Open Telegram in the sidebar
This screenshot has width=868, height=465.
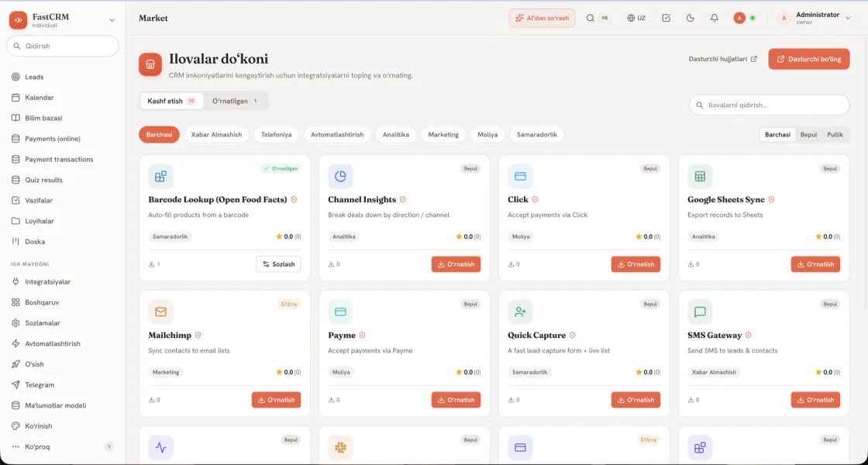click(x=63, y=384)
